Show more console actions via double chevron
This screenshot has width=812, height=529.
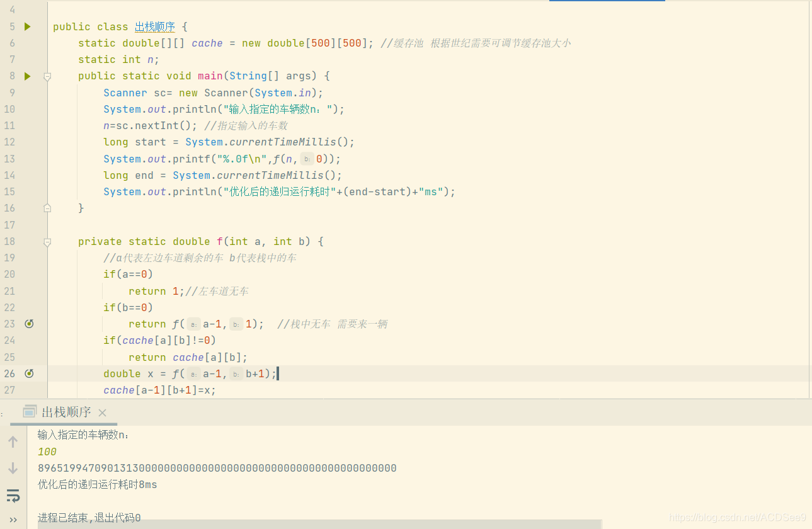[13, 519]
